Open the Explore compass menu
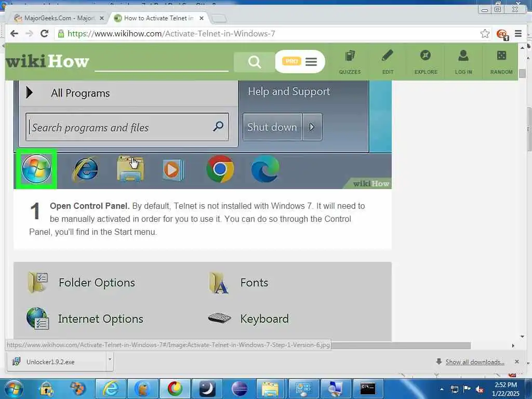 click(426, 62)
